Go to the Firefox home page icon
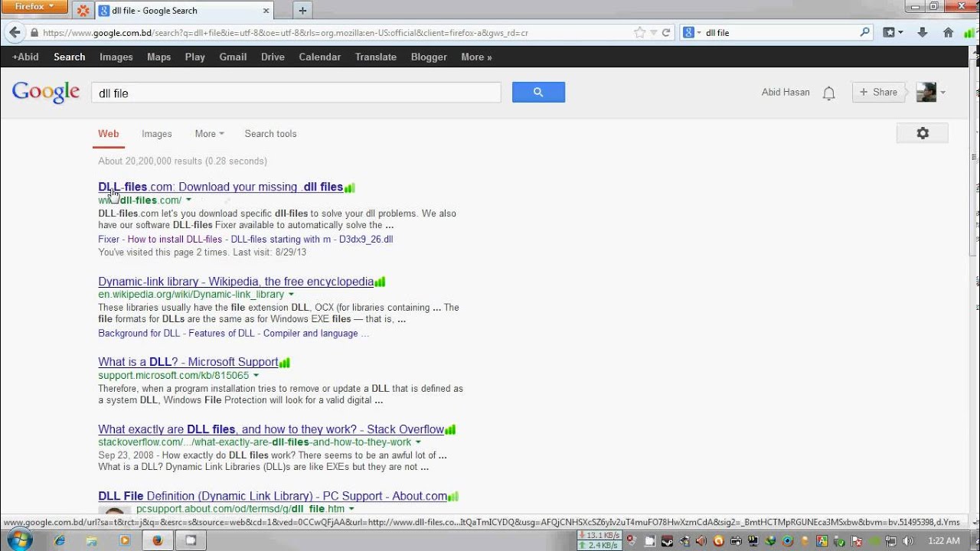This screenshot has width=980, height=551. click(x=948, y=33)
